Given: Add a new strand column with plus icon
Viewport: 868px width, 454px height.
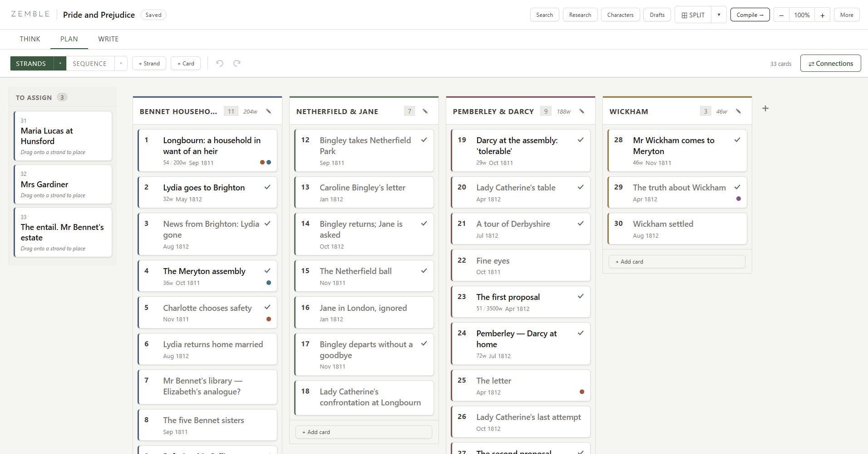Looking at the screenshot, I should (x=765, y=108).
